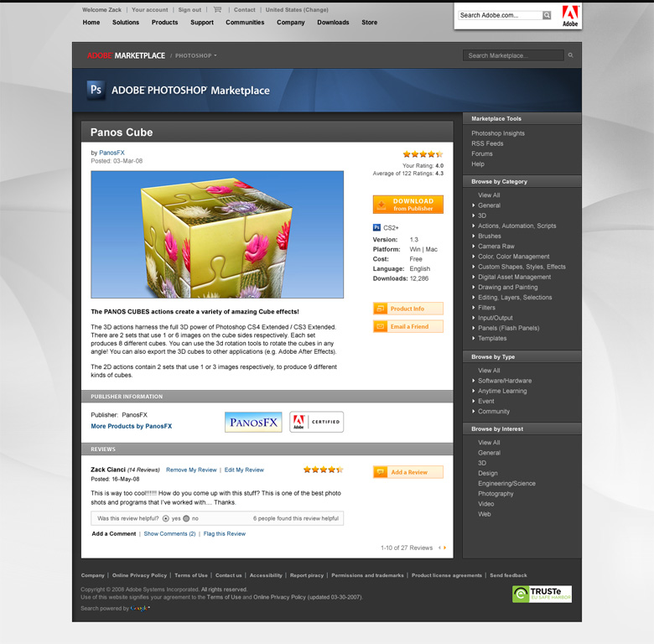Click the Add a Review button

point(408,472)
